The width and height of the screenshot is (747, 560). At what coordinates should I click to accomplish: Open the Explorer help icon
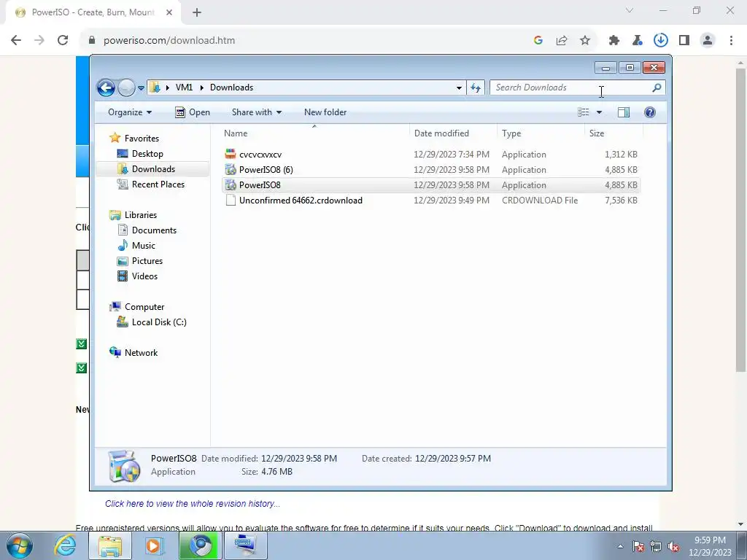pos(650,112)
